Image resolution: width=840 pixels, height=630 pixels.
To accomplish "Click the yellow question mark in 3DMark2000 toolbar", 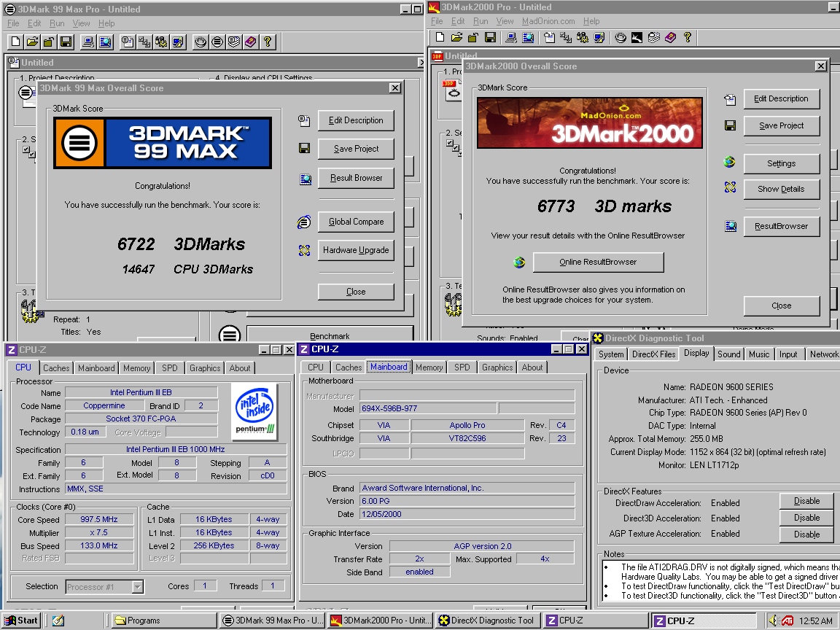I will click(x=688, y=37).
